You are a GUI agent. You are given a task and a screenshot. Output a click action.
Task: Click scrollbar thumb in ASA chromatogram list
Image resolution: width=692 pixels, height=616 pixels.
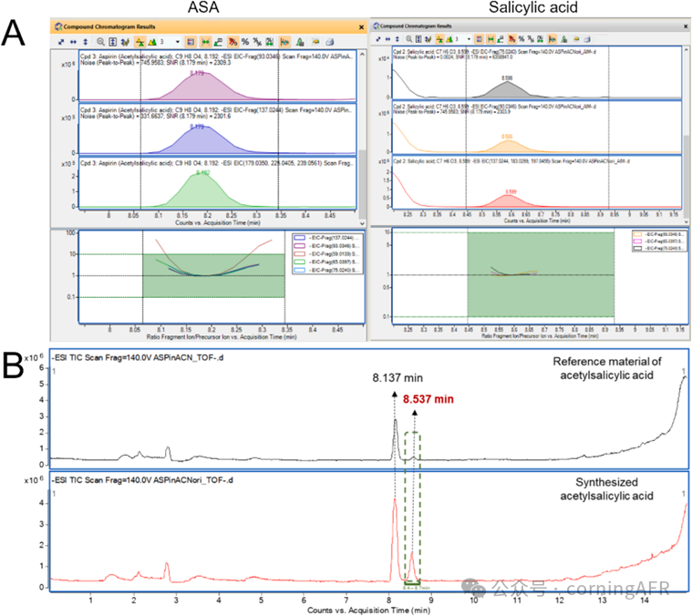coord(362,183)
